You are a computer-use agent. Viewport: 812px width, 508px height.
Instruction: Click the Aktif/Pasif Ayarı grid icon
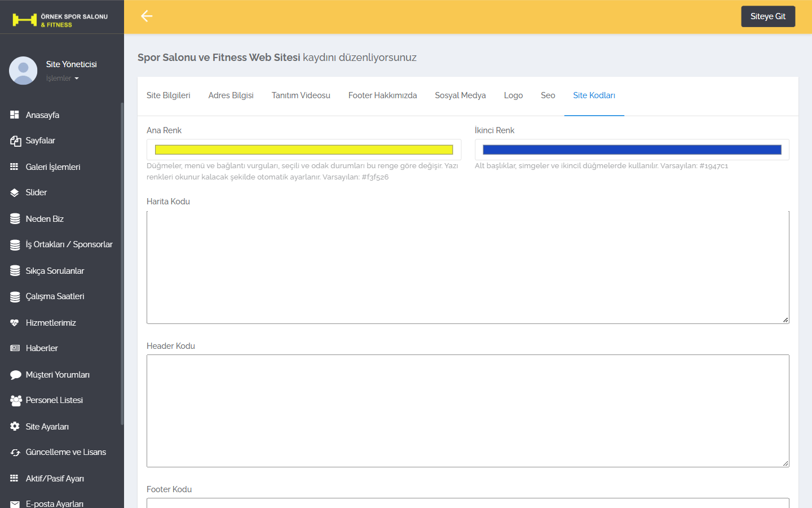coord(15,478)
